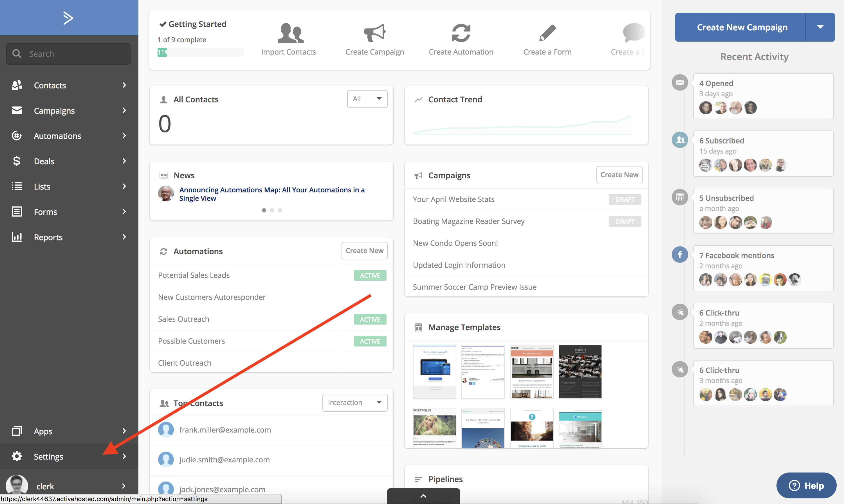This screenshot has width=844, height=504.
Task: Open the Automations sidebar menu
Action: click(57, 136)
